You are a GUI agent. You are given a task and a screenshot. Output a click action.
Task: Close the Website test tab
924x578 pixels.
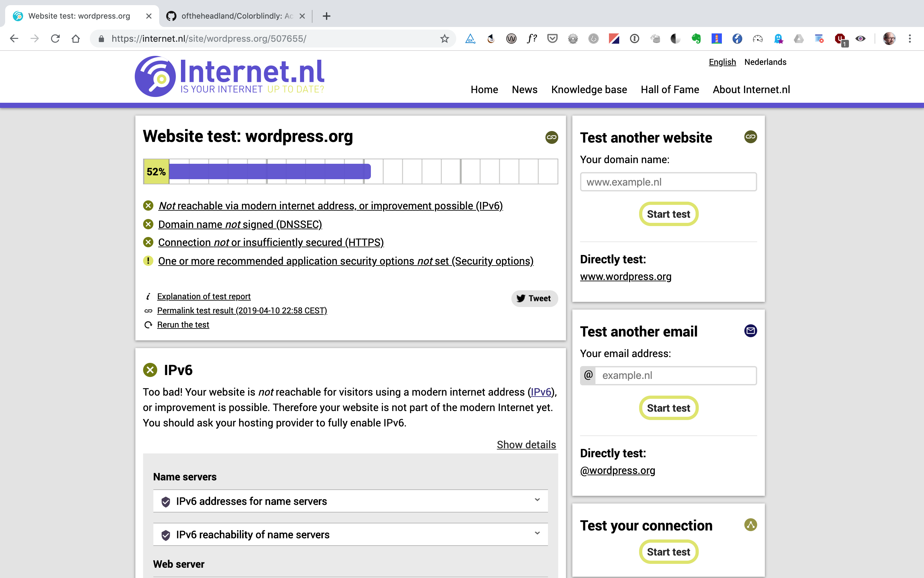point(149,16)
